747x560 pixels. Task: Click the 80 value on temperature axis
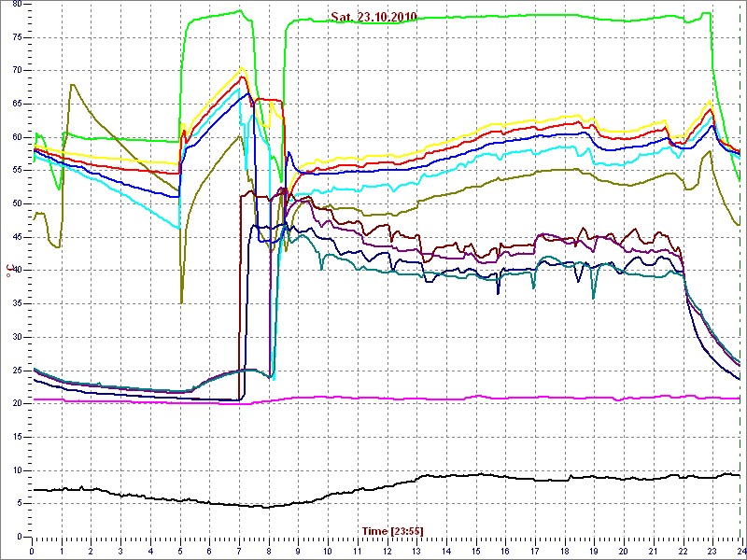(17, 5)
